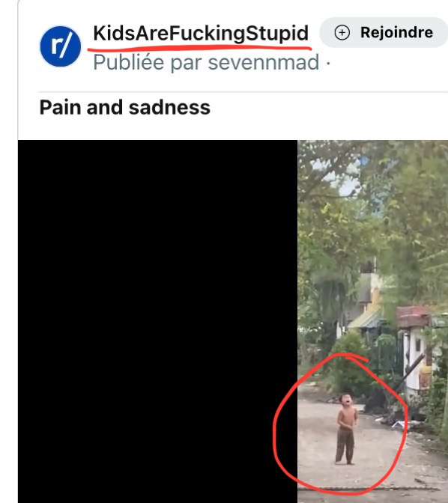Click the horizontal divider above the post title
Screen dimensions: 448x503
[x=243, y=92]
